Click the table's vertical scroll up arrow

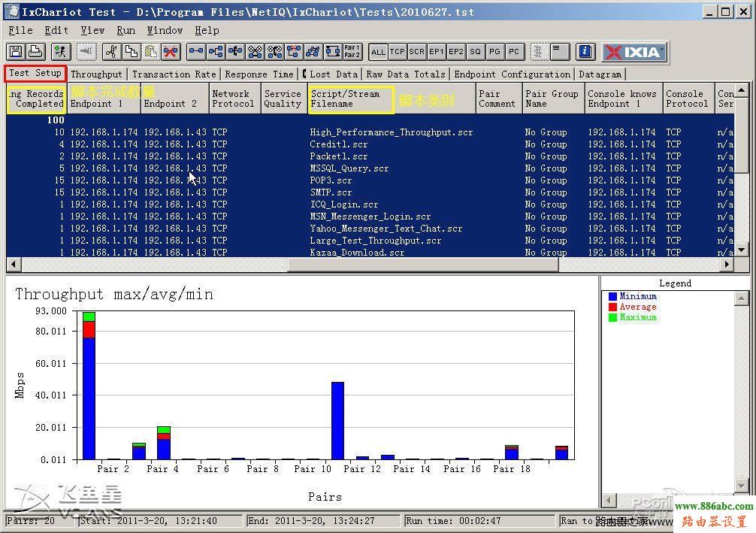point(742,89)
